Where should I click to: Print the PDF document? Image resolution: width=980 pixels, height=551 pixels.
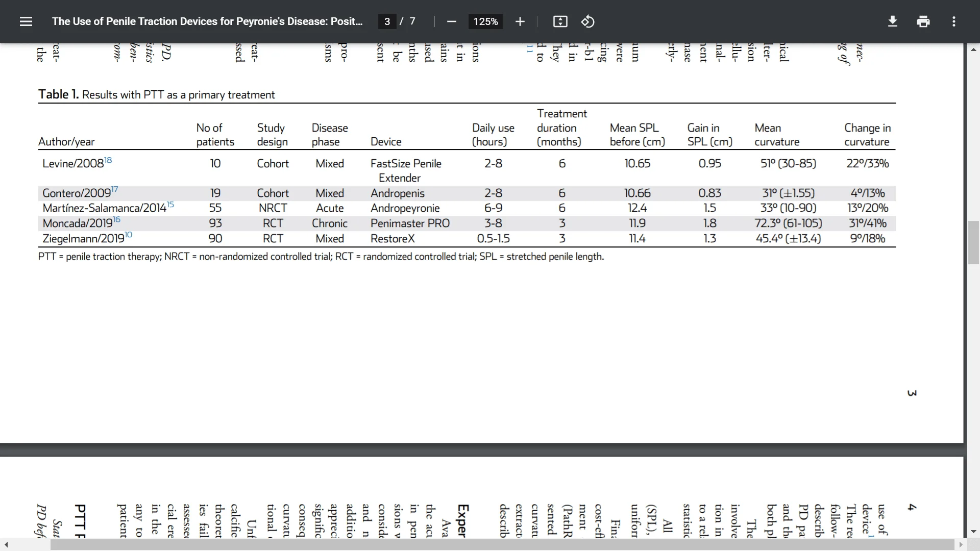click(923, 21)
